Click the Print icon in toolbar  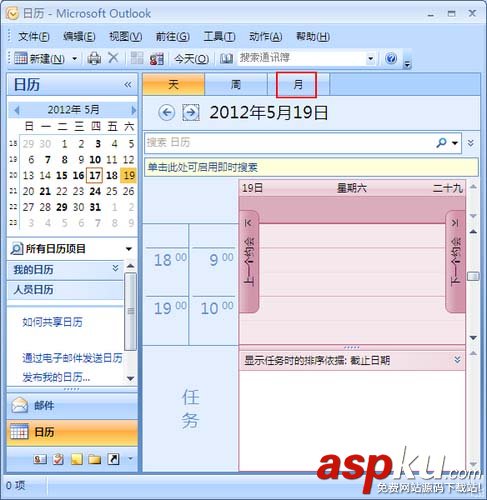click(x=94, y=59)
